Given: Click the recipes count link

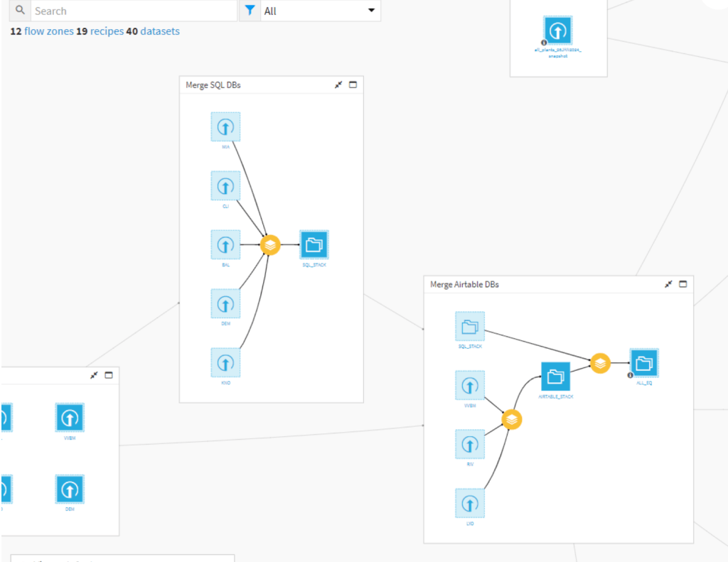Looking at the screenshot, I should 107,31.
